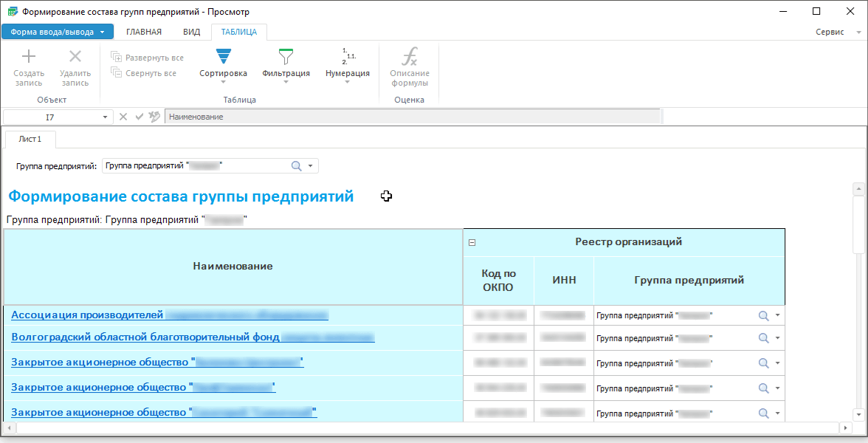Click the Создать запись plus icon
This screenshot has height=443, width=868.
tap(29, 56)
